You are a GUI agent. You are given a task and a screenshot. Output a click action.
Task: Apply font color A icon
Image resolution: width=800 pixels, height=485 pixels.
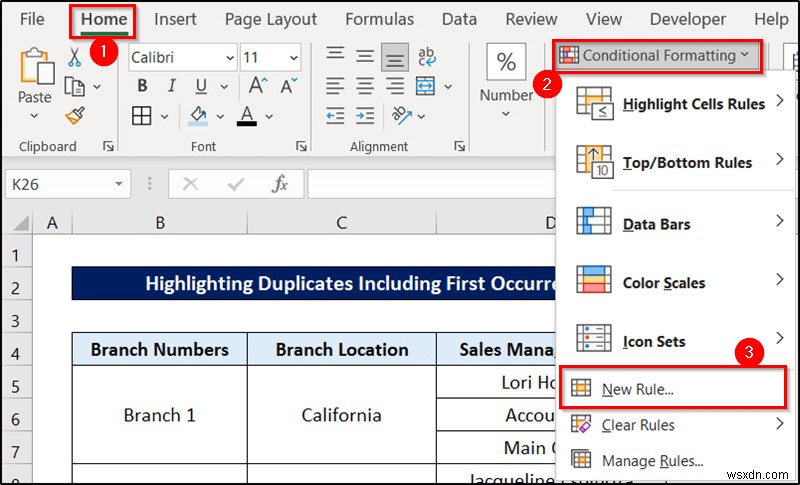247,116
